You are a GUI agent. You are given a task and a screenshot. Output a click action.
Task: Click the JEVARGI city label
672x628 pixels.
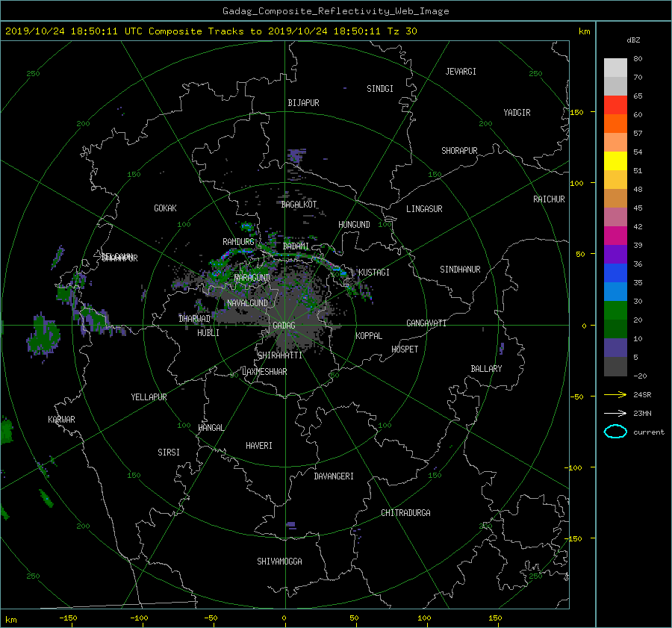tap(461, 72)
